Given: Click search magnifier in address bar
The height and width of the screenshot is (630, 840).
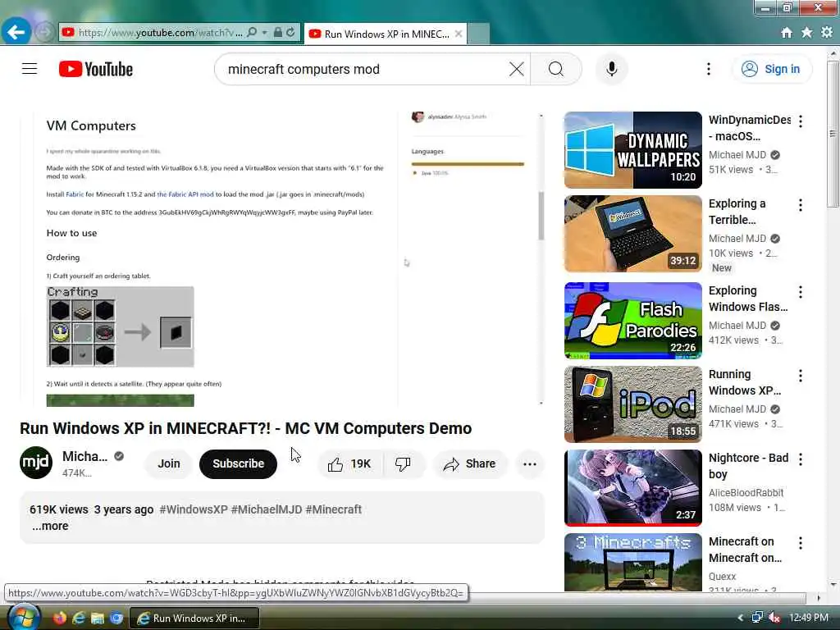Looking at the screenshot, I should (x=252, y=33).
